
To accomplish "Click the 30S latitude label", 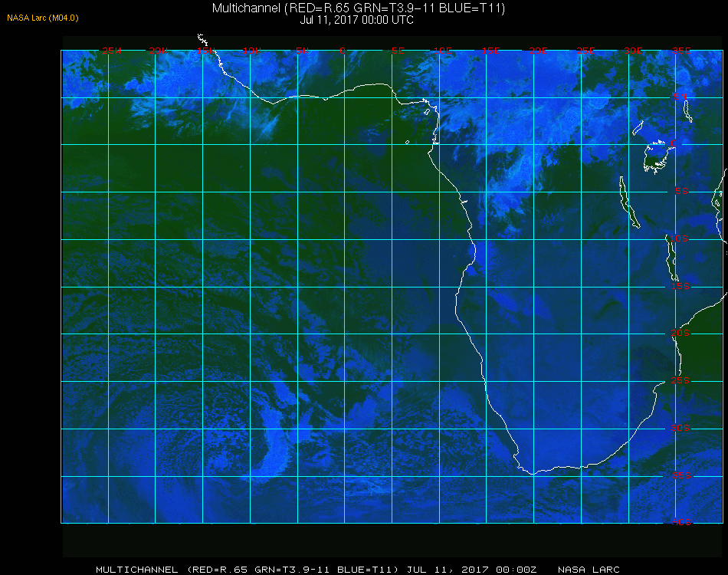I will [680, 428].
